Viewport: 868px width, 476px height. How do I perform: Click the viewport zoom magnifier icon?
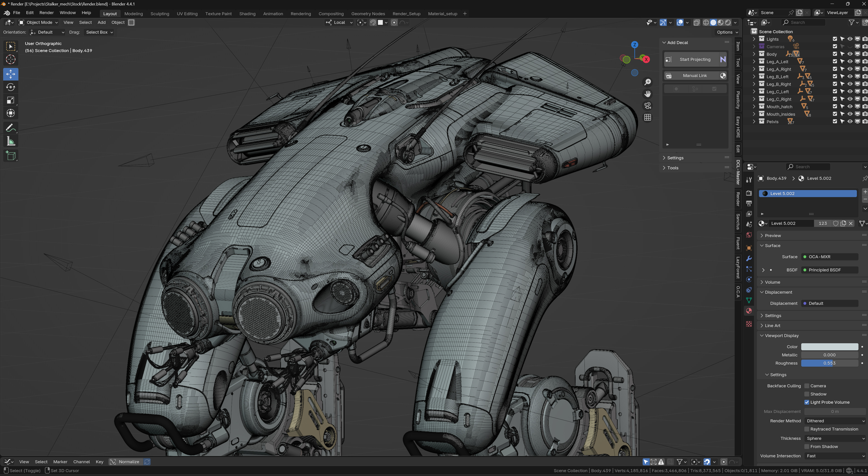point(647,82)
